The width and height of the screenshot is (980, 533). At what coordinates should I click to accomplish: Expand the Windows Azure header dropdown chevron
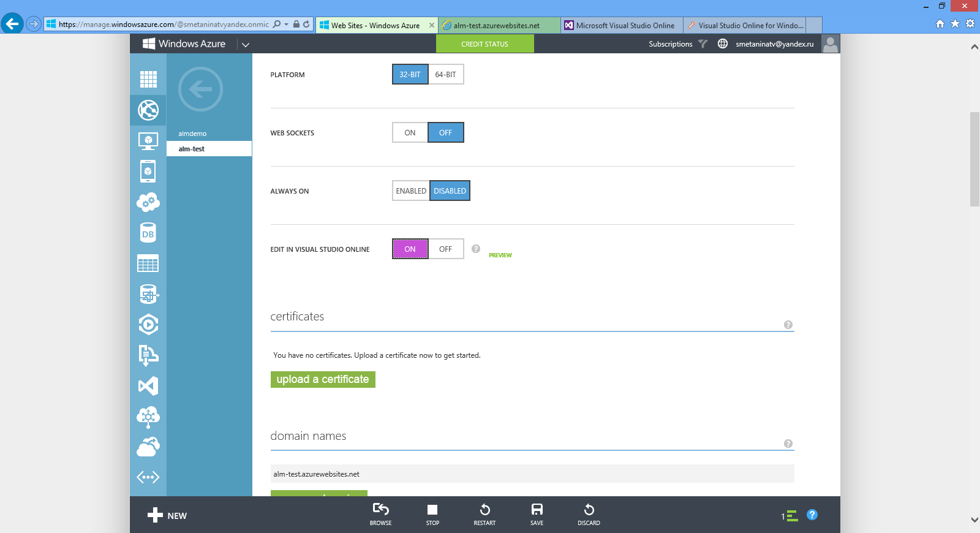(246, 44)
